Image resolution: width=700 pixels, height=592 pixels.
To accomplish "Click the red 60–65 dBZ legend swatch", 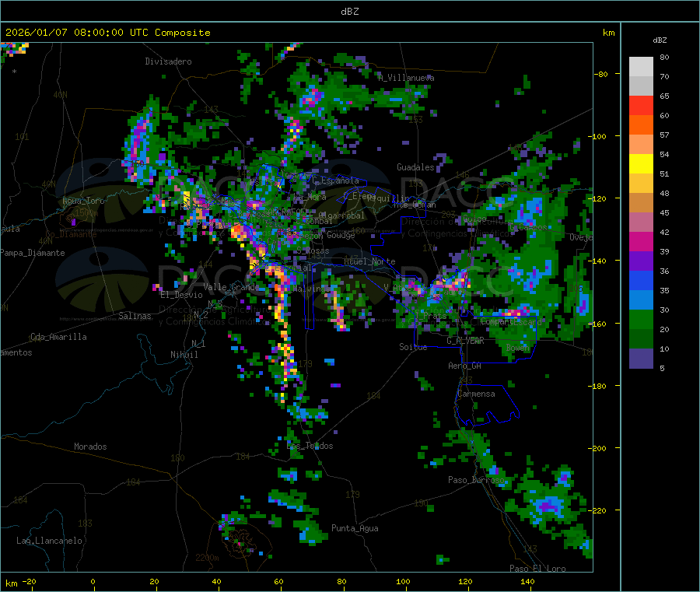I will click(641, 105).
